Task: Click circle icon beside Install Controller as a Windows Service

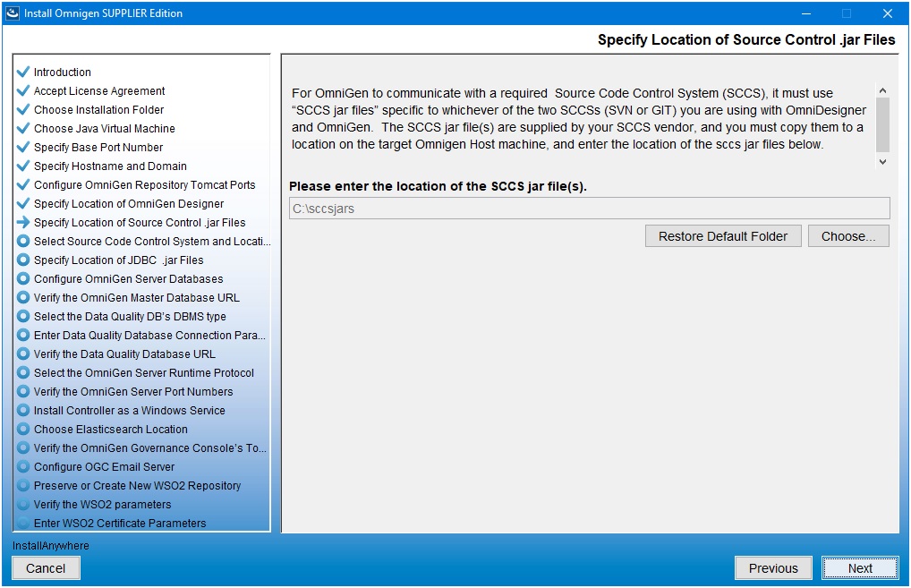Action: [x=23, y=410]
